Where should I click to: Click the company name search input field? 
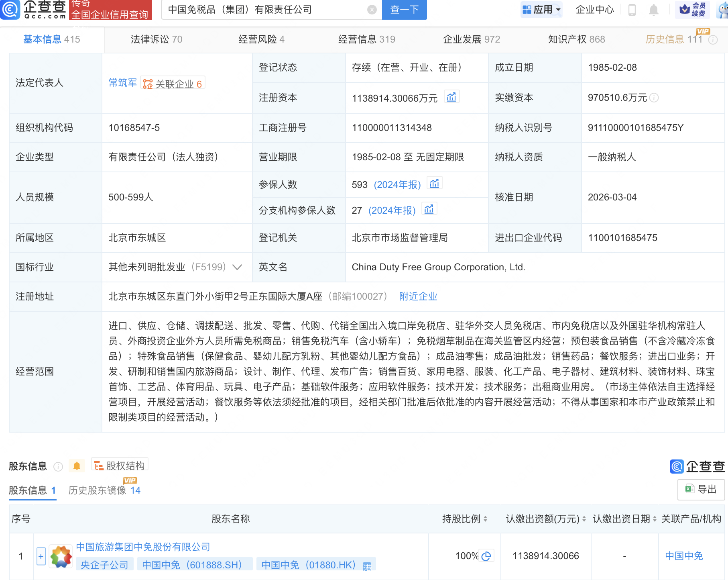coord(265,10)
